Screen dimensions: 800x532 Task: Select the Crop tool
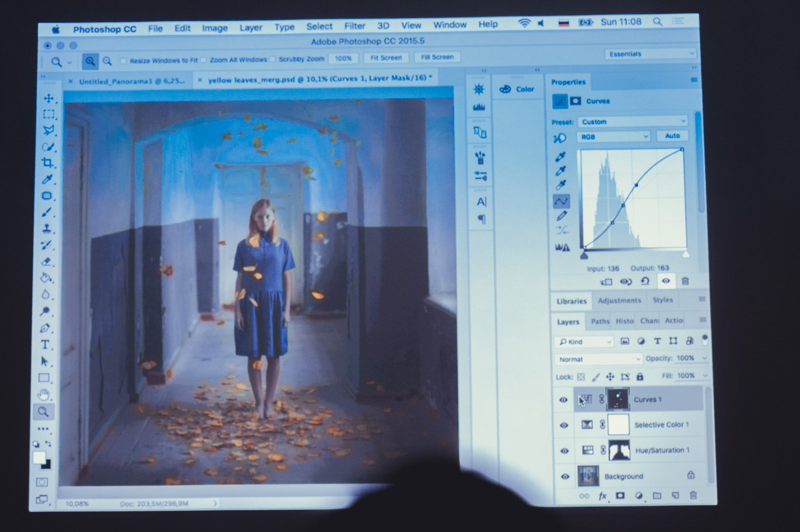[x=47, y=163]
